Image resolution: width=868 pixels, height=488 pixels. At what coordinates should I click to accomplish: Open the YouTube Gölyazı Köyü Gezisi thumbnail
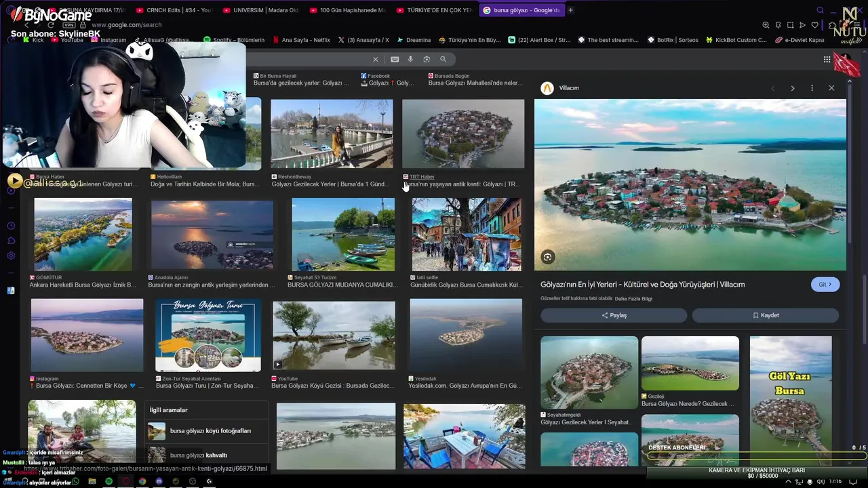click(x=334, y=335)
